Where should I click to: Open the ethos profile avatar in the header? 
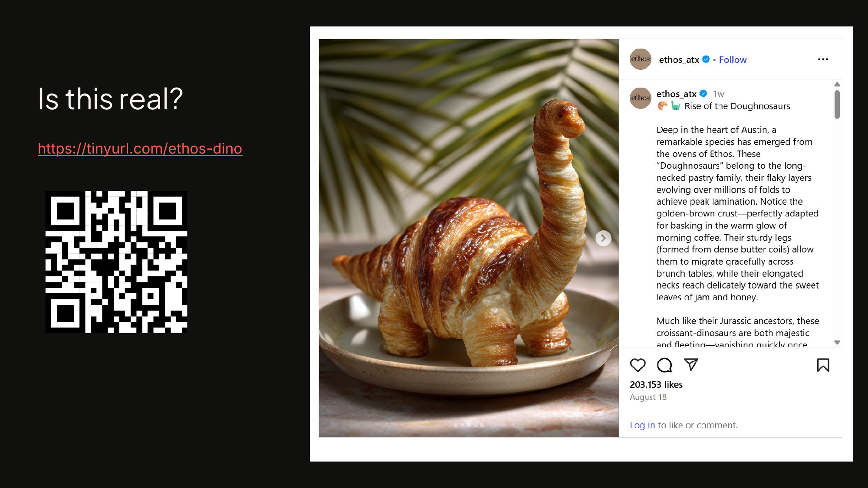point(641,59)
